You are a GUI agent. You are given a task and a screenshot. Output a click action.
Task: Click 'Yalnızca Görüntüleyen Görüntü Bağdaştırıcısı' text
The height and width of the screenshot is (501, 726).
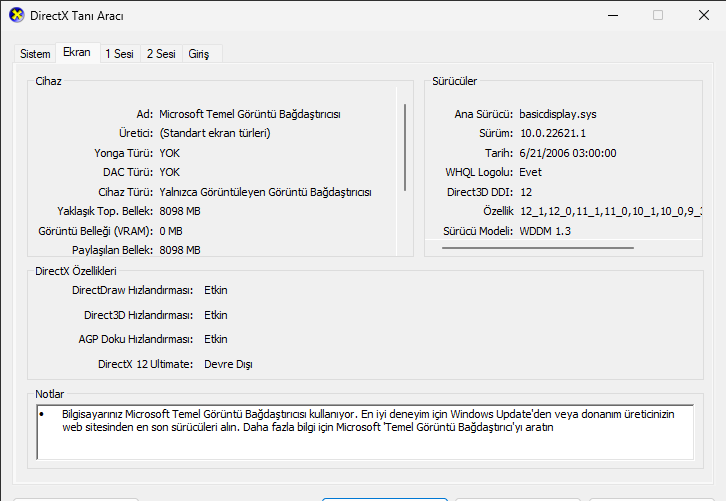(x=265, y=192)
